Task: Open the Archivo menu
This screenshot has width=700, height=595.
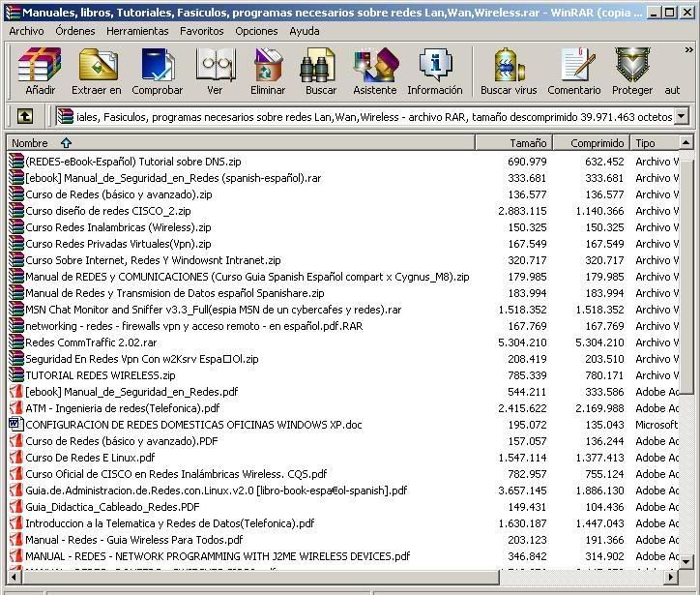Action: pos(26,31)
